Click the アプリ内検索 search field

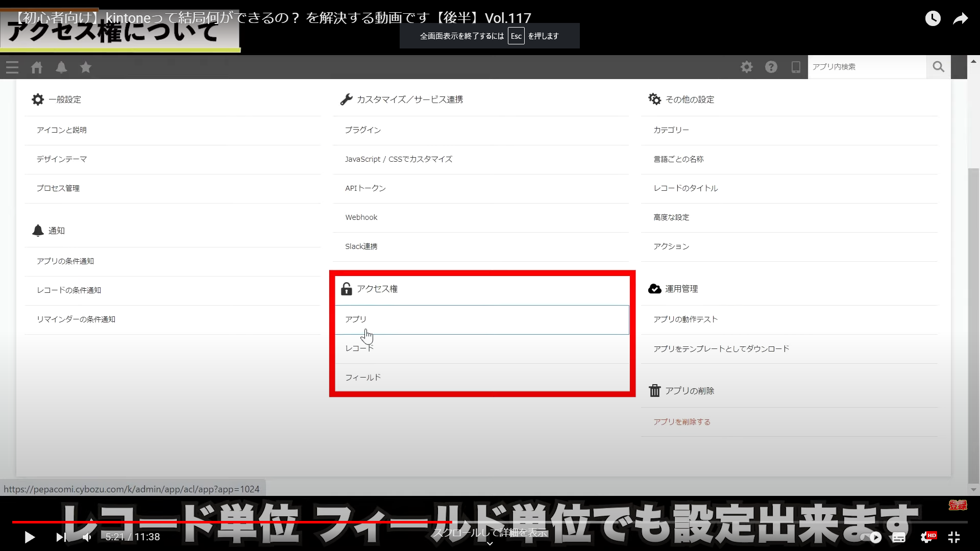(866, 67)
